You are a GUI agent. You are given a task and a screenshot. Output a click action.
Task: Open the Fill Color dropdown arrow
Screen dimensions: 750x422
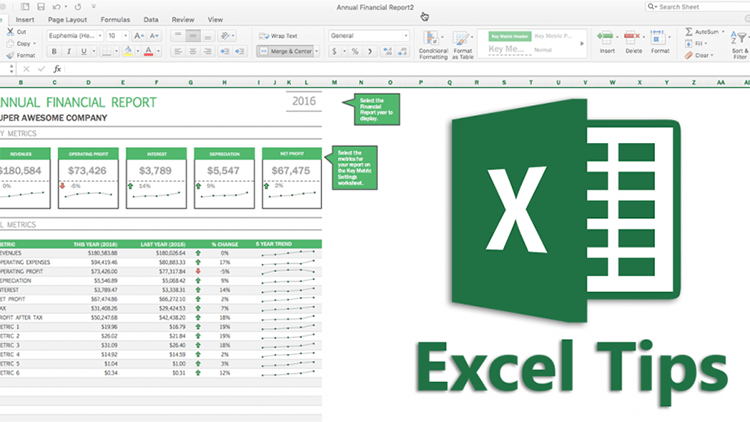[x=138, y=51]
